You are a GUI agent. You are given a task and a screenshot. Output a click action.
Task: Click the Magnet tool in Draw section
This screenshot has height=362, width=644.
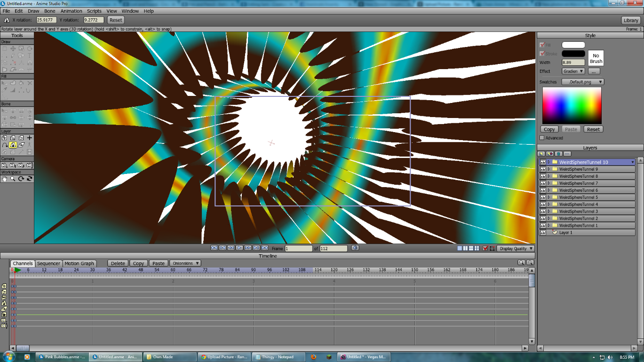click(x=30, y=63)
